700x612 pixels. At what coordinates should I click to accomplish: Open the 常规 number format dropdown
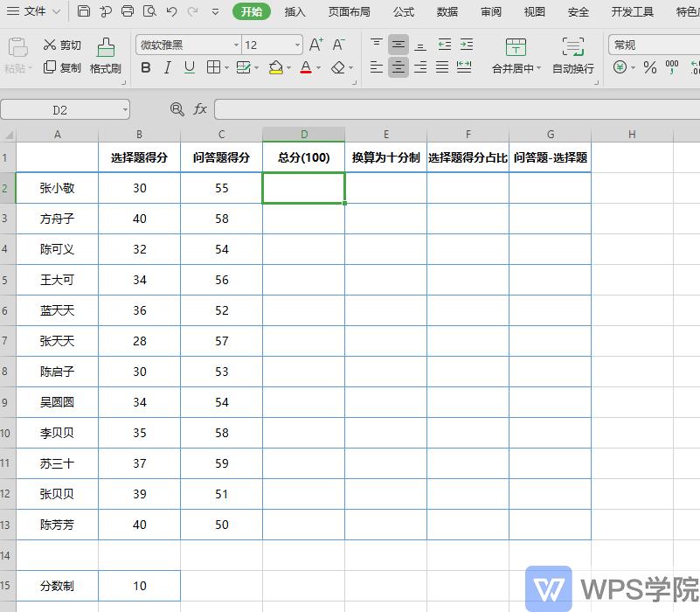click(x=648, y=44)
